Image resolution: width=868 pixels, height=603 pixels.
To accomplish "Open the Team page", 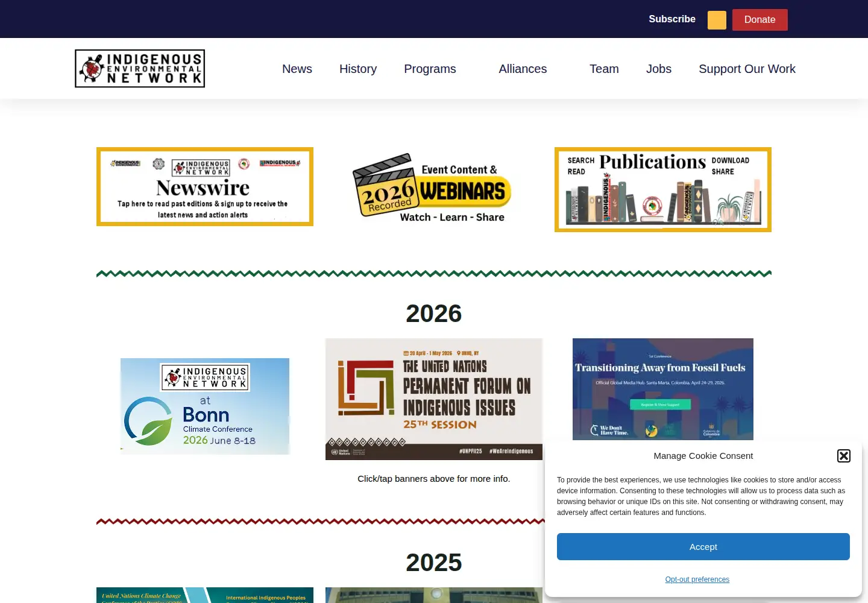I will point(604,69).
